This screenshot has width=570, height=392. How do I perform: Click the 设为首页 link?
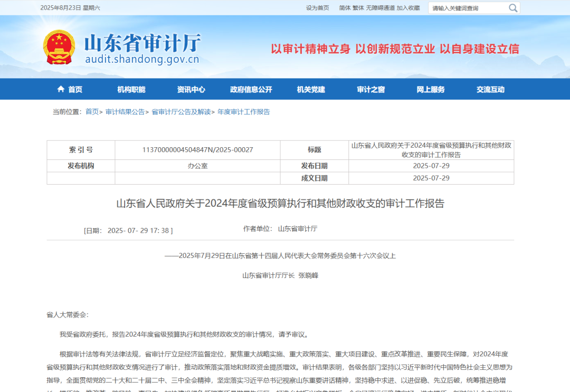(x=317, y=8)
